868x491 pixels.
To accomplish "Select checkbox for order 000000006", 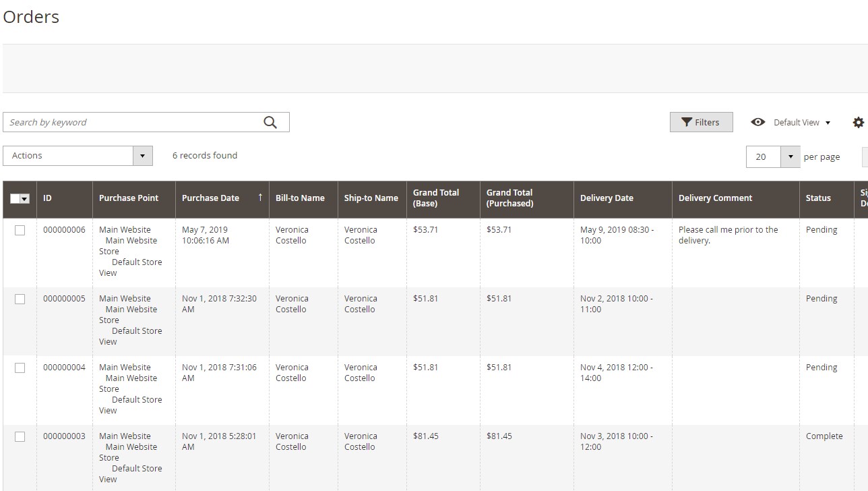I will [20, 230].
